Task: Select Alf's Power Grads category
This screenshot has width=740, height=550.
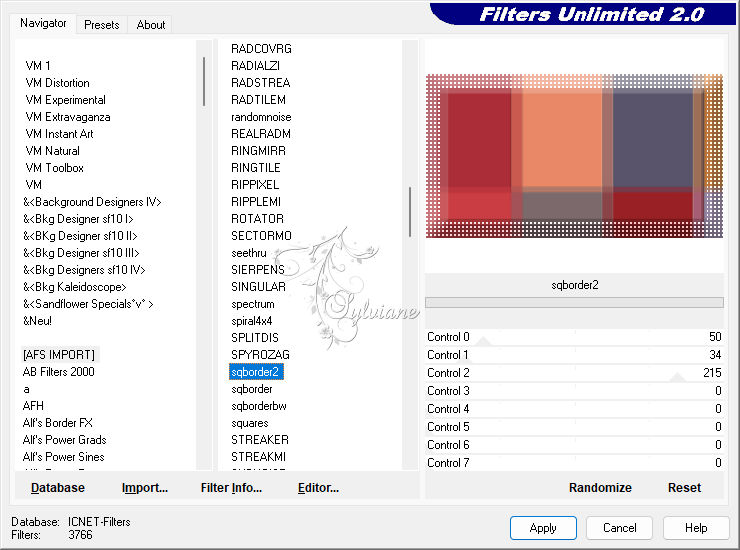Action: [x=65, y=440]
